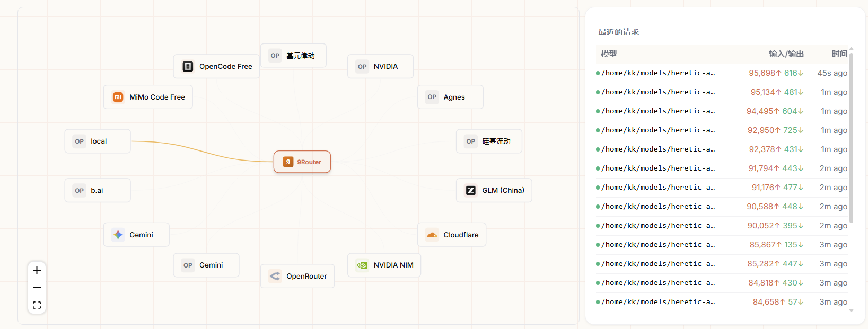The height and width of the screenshot is (329, 868).
Task: Click the 90,588↑ 448↓ token value
Action: (x=775, y=207)
